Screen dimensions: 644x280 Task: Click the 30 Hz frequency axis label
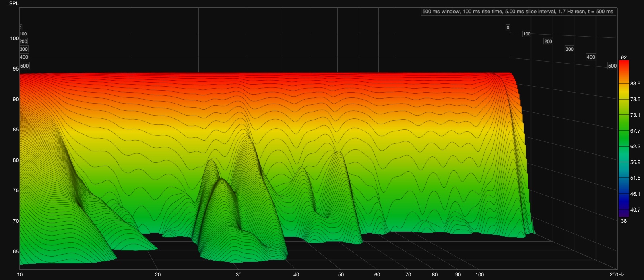point(239,275)
